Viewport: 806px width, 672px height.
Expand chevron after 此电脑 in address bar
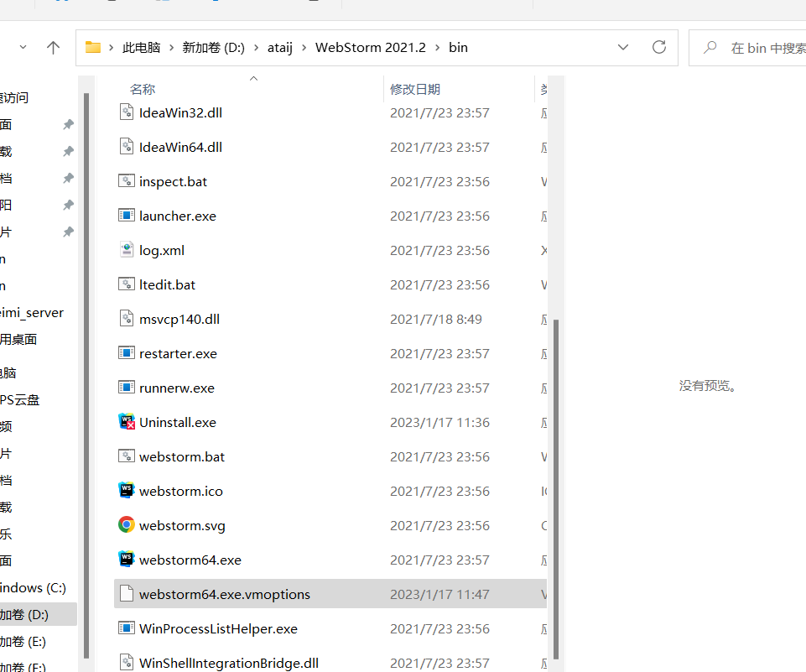pyautogui.click(x=171, y=48)
